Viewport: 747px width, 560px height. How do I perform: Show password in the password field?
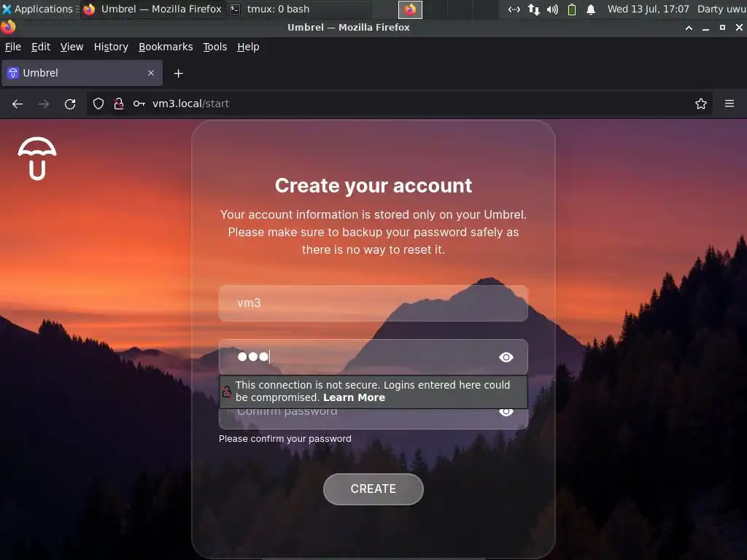[x=506, y=357]
